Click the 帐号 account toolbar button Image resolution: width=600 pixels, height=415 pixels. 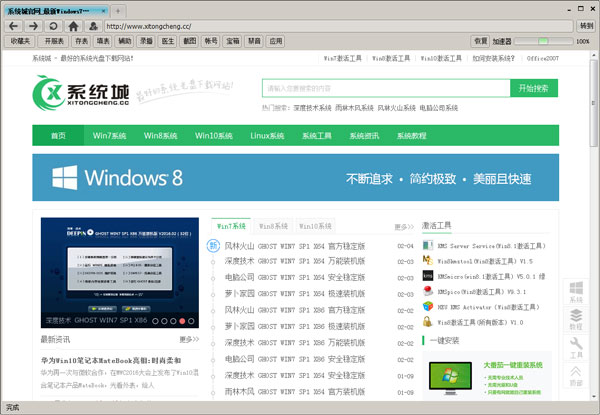[211, 41]
